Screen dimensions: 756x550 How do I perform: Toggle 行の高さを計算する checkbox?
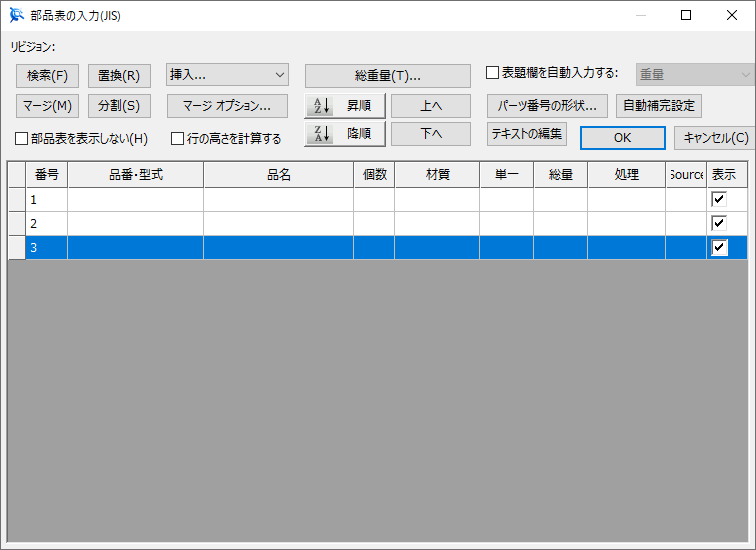click(177, 139)
